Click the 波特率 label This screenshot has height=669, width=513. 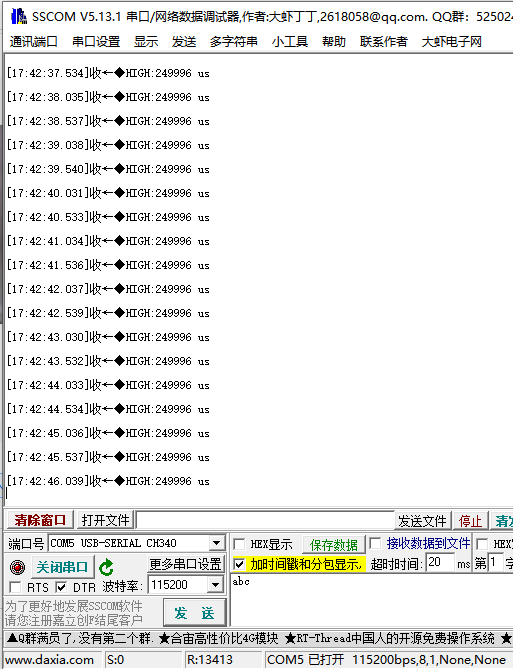[x=121, y=587]
